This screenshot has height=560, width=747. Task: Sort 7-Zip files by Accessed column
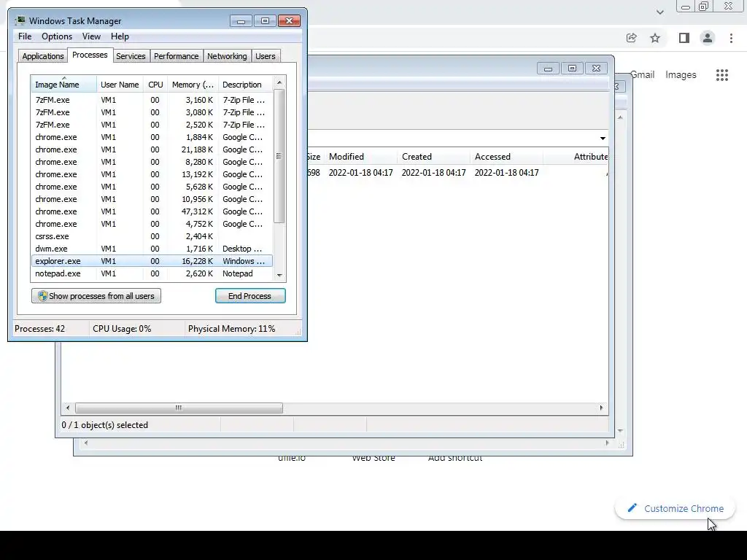[506, 157]
